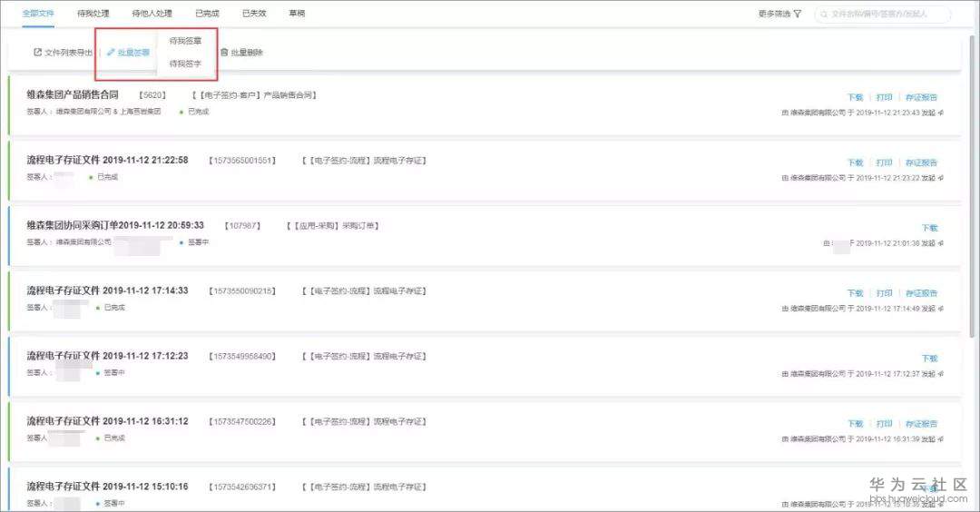The height and width of the screenshot is (512, 980).
Task: Switch to the 待我处理 tab
Action: coord(92,14)
